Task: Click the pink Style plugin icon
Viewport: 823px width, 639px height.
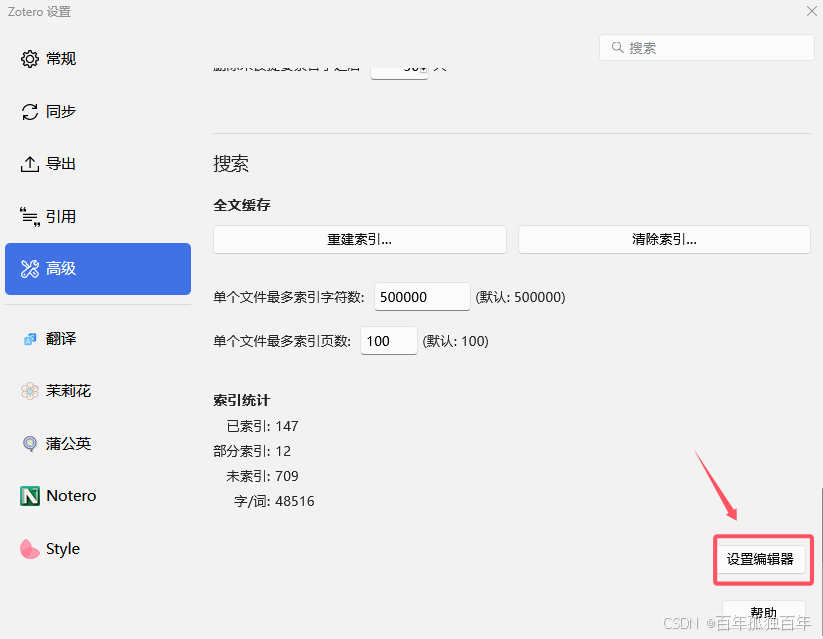Action: [29, 549]
